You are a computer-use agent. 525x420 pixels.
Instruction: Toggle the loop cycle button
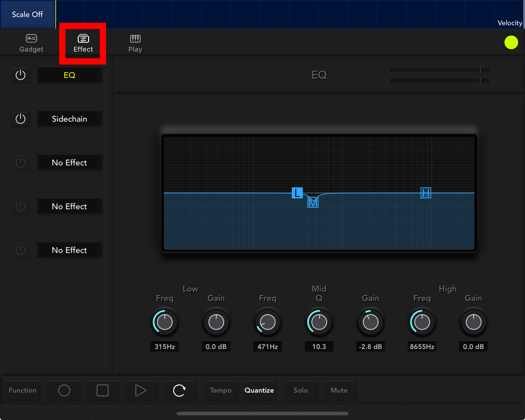pos(179,390)
